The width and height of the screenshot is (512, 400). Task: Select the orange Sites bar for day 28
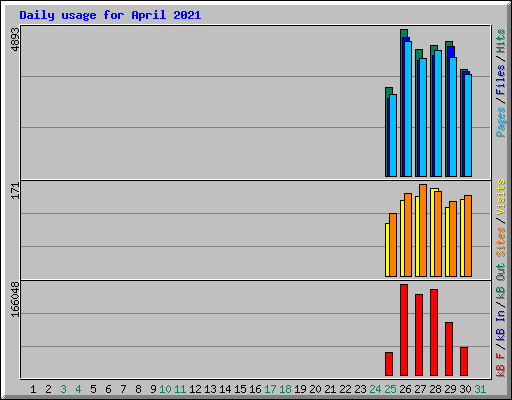click(438, 234)
